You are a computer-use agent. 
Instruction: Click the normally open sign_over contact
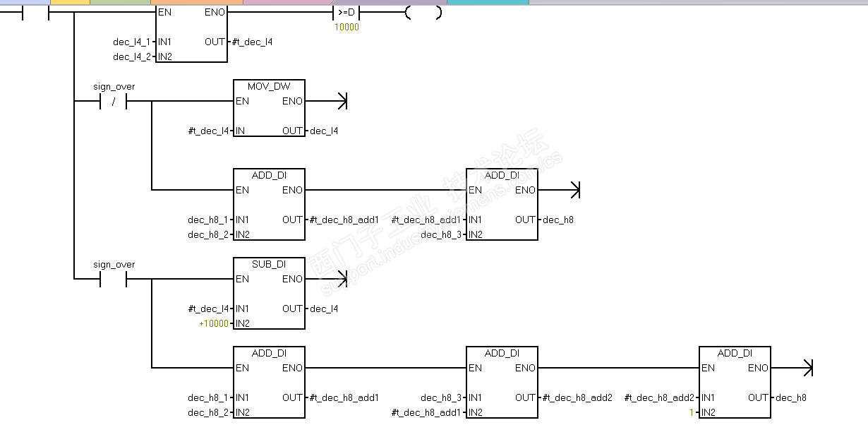click(x=113, y=280)
